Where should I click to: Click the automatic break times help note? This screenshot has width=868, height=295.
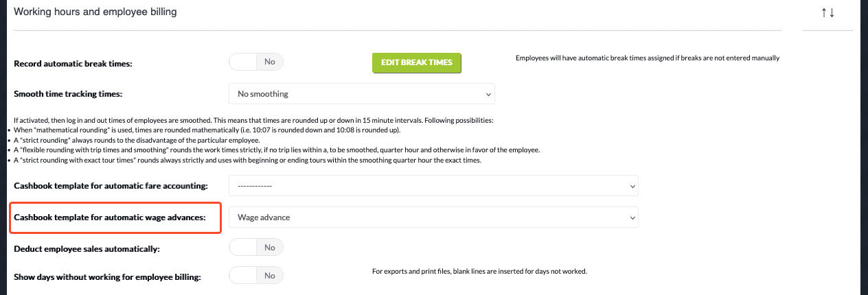(647, 58)
